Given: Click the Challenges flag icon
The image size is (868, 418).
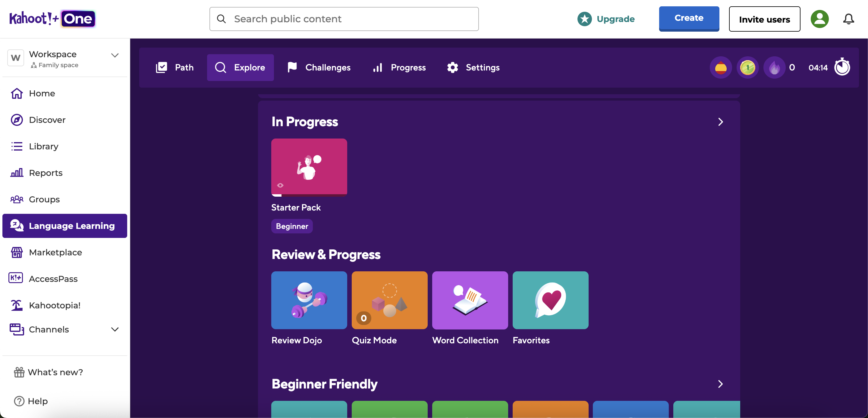Looking at the screenshot, I should click(x=292, y=67).
